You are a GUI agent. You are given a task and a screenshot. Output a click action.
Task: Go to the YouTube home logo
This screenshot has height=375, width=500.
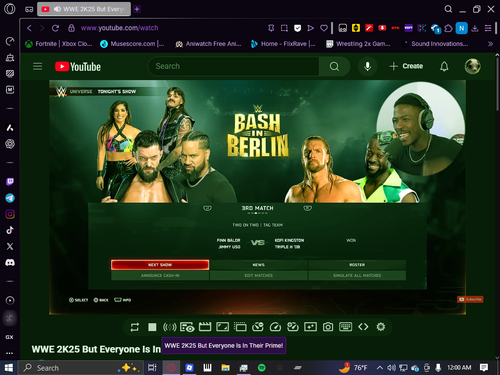click(78, 67)
